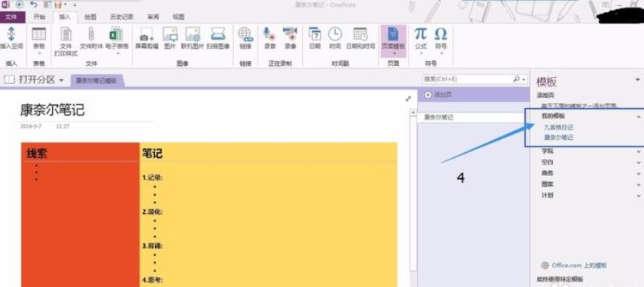
Task: Open the 文件 (File) menu
Action: click(x=12, y=17)
